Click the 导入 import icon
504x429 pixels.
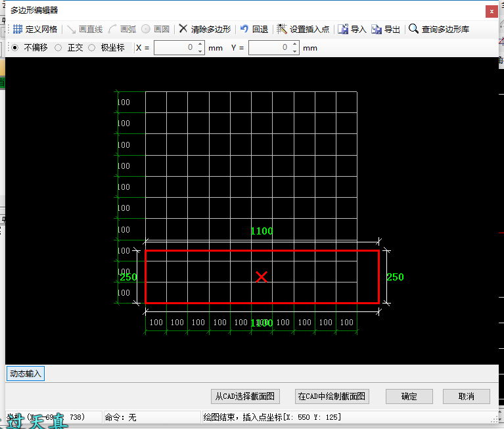pos(343,30)
